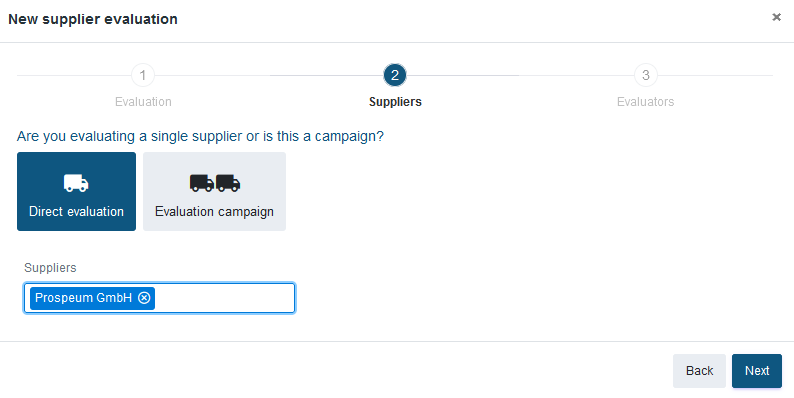Click the single supplier or campaign question text
Image resolution: width=794 pixels, height=398 pixels.
tap(201, 136)
